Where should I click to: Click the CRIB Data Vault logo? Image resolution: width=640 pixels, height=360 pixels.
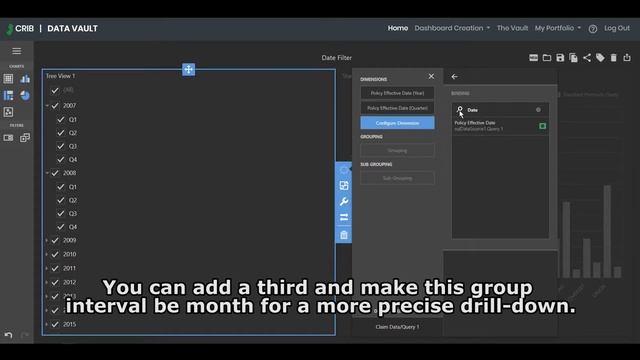(x=52, y=29)
